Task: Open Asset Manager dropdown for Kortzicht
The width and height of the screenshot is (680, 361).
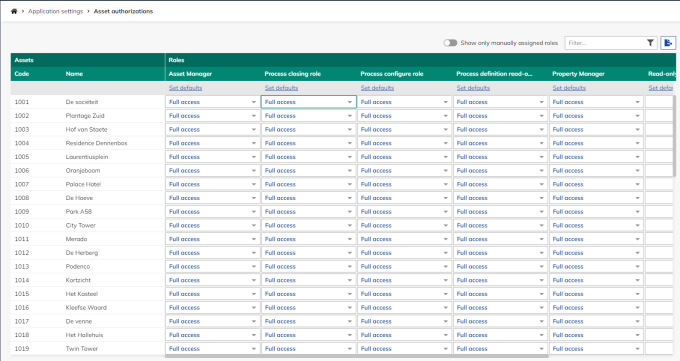Action: pyautogui.click(x=212, y=280)
